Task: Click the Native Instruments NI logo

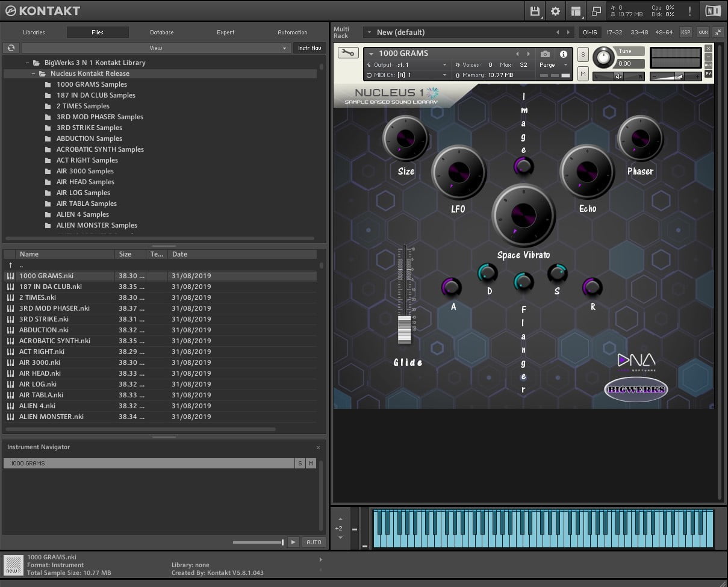Action: [712, 11]
